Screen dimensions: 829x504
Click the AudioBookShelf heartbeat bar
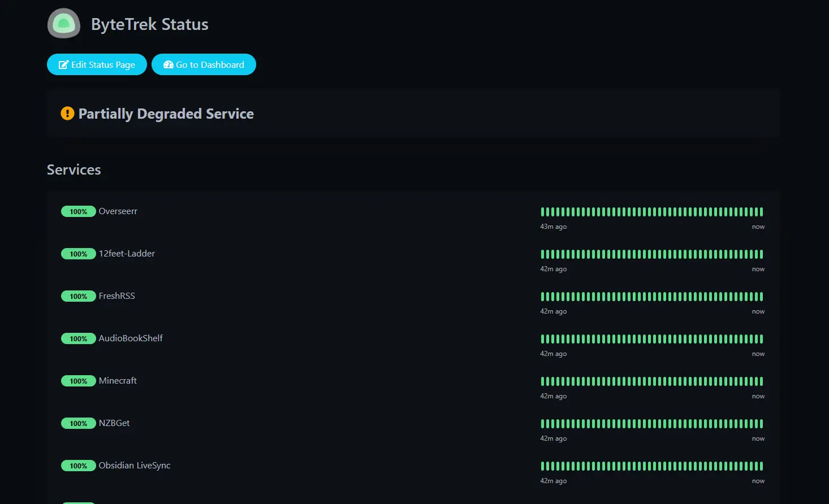click(x=651, y=339)
